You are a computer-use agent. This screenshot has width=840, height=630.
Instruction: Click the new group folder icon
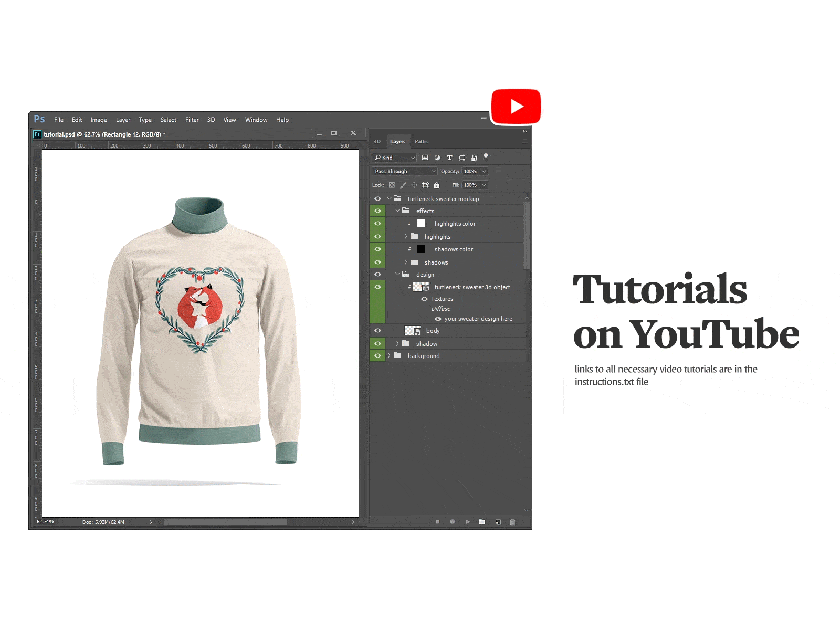coord(482,522)
